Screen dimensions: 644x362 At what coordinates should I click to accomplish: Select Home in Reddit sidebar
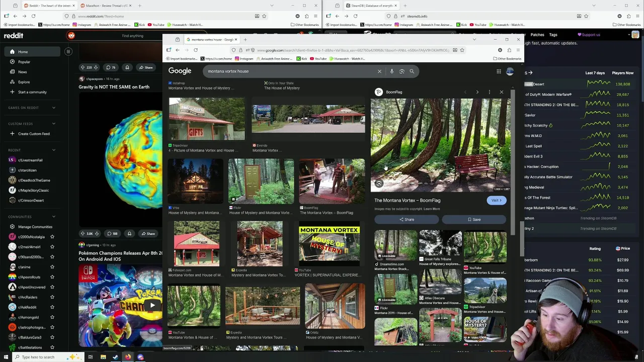(x=32, y=52)
